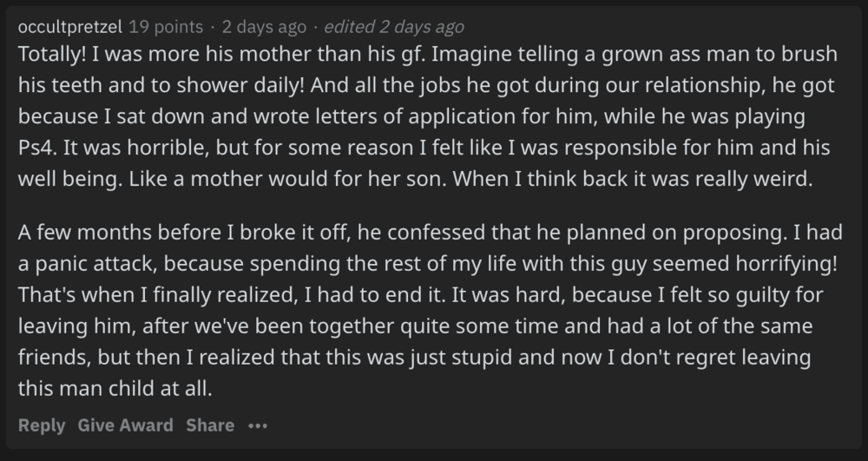Image resolution: width=868 pixels, height=461 pixels.
Task: Share this comment
Action: (210, 425)
